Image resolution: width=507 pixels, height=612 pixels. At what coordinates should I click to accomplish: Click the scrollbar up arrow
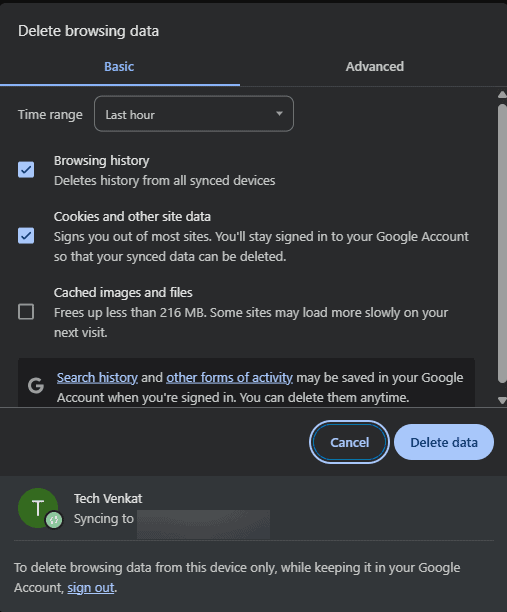click(502, 94)
